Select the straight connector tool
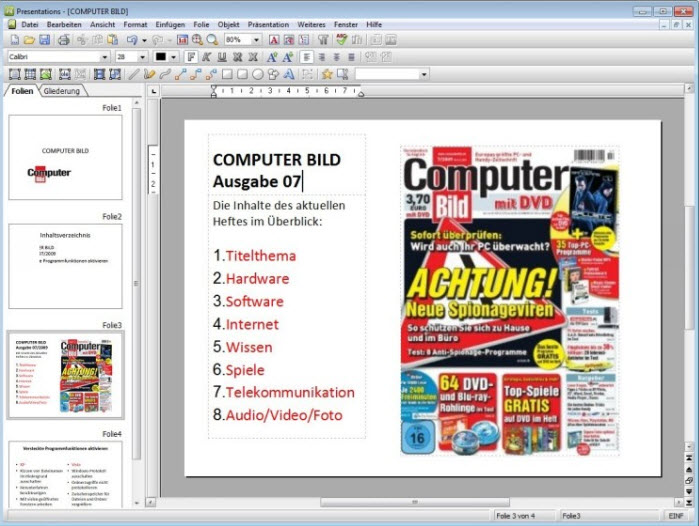 (180, 74)
